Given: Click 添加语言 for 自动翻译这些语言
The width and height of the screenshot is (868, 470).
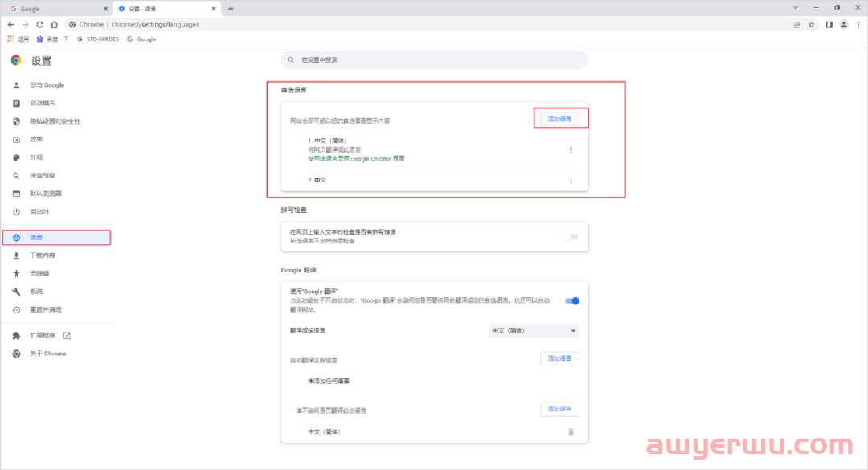Looking at the screenshot, I should click(559, 359).
